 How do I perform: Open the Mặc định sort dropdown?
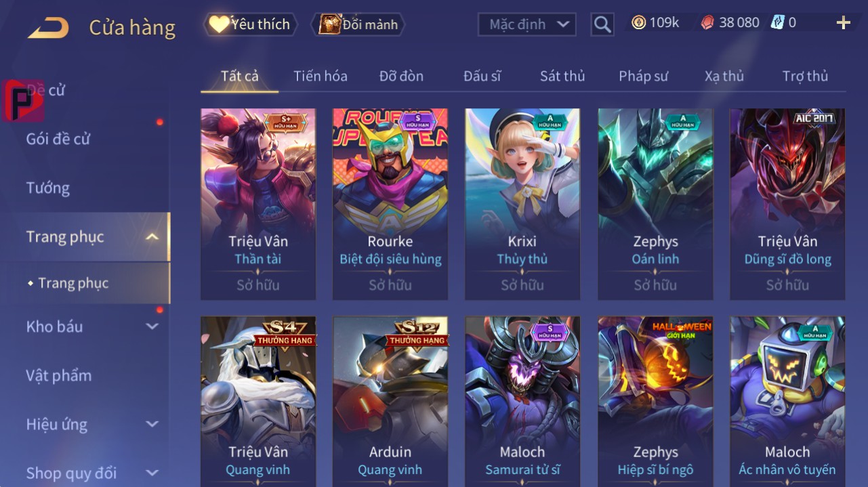527,25
